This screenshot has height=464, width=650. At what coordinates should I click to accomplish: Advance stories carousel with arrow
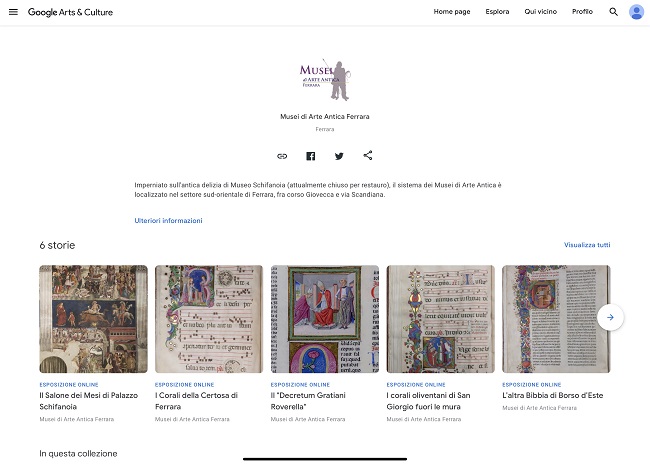tap(610, 318)
